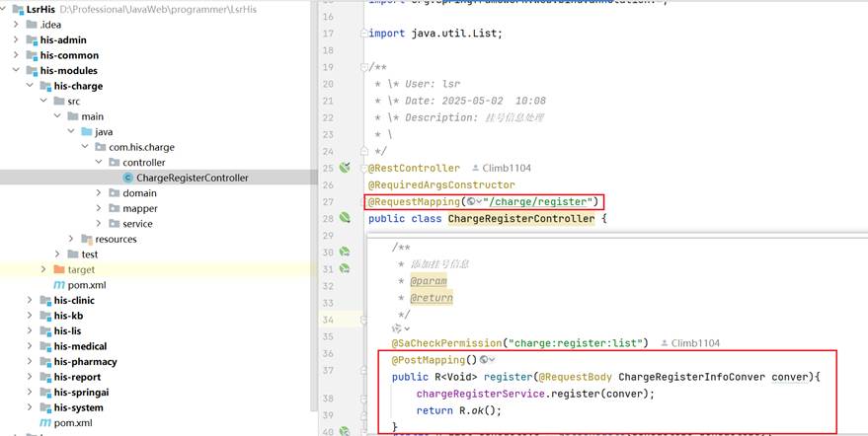Click the fold marker on line 34
The width and height of the screenshot is (868, 436).
(x=363, y=320)
